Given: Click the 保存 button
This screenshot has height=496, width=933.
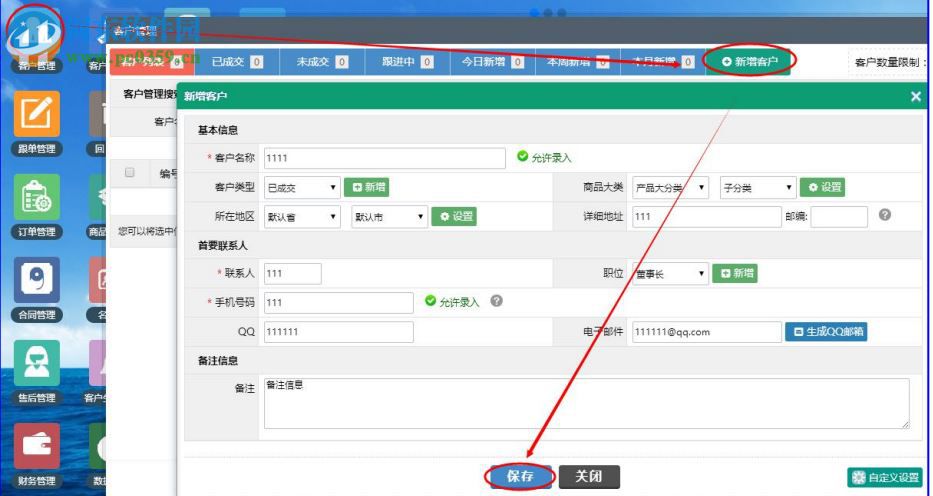Looking at the screenshot, I should (521, 476).
